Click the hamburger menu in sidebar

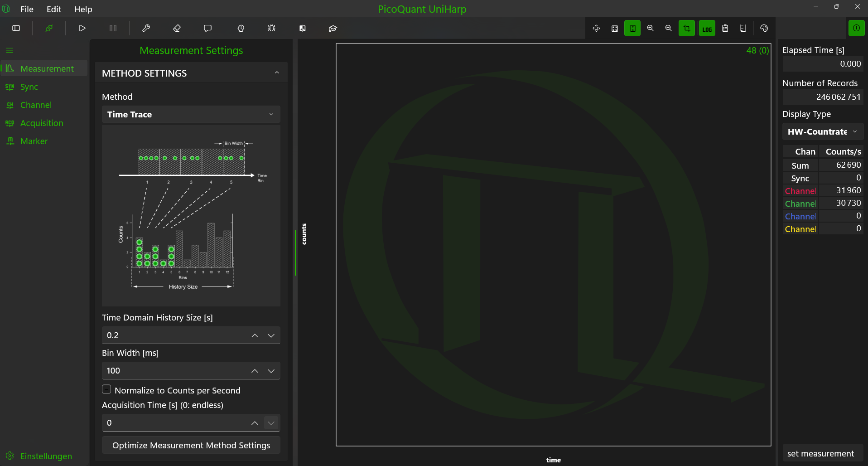(10, 50)
